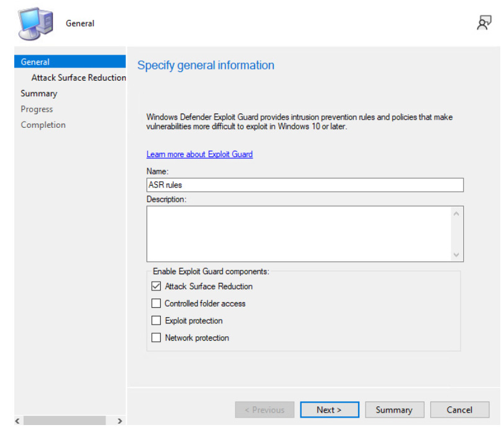The image size is (504, 430).
Task: Focus the Name field containing ASR rules
Action: pyautogui.click(x=305, y=185)
